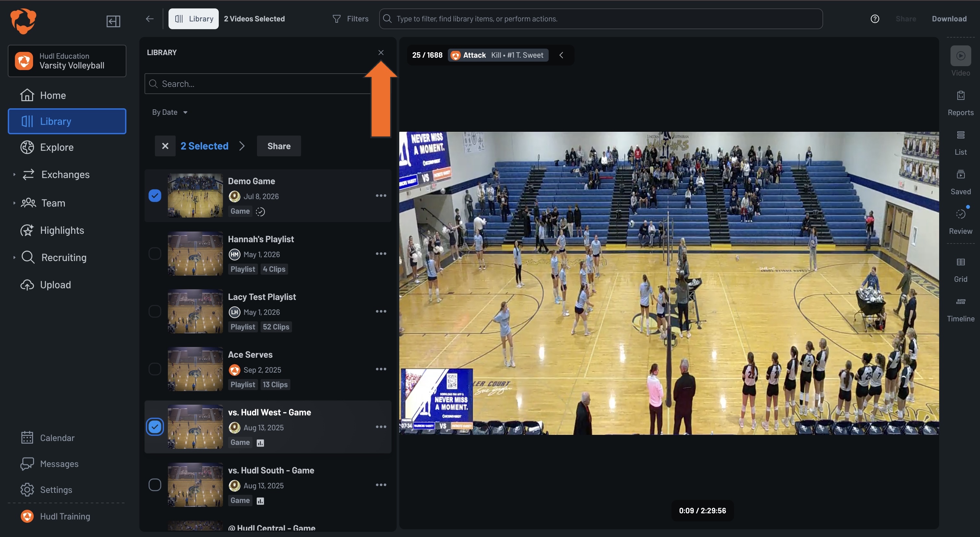Open Explore in the sidebar
The image size is (980, 537).
click(67, 147)
